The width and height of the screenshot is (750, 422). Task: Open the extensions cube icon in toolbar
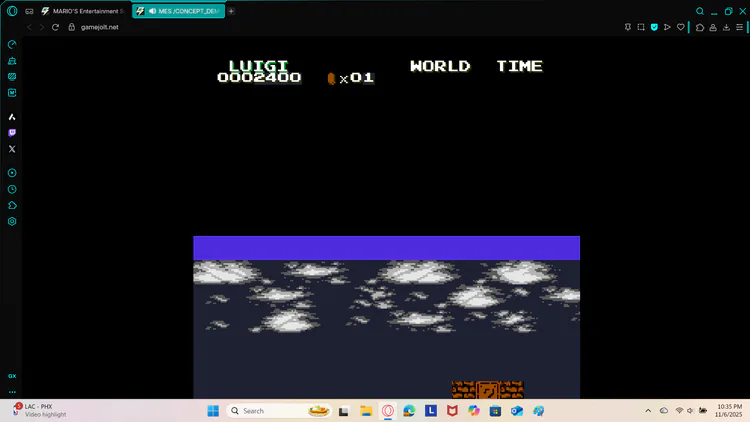click(700, 27)
